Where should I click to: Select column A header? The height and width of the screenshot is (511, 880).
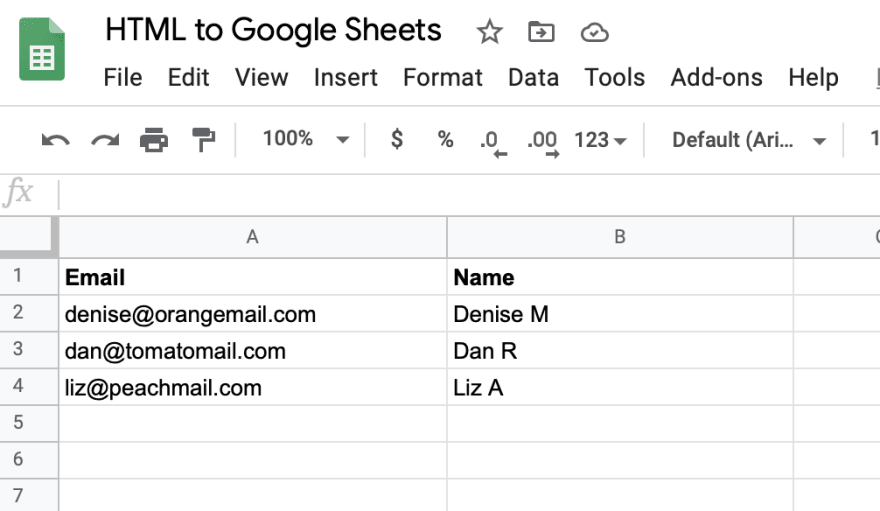pyautogui.click(x=253, y=237)
